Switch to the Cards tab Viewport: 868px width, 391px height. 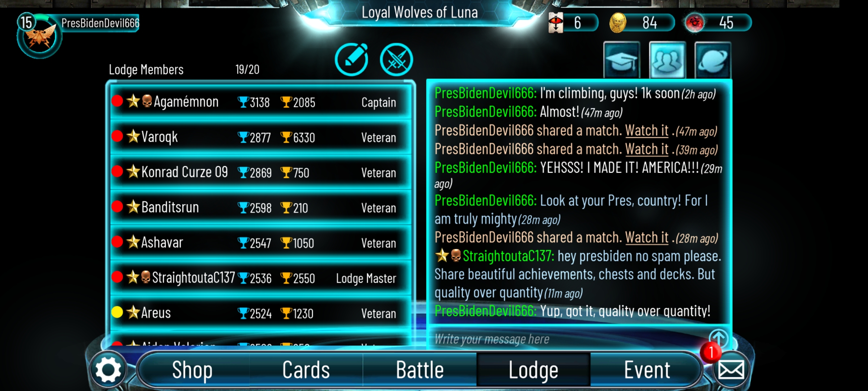click(x=306, y=370)
